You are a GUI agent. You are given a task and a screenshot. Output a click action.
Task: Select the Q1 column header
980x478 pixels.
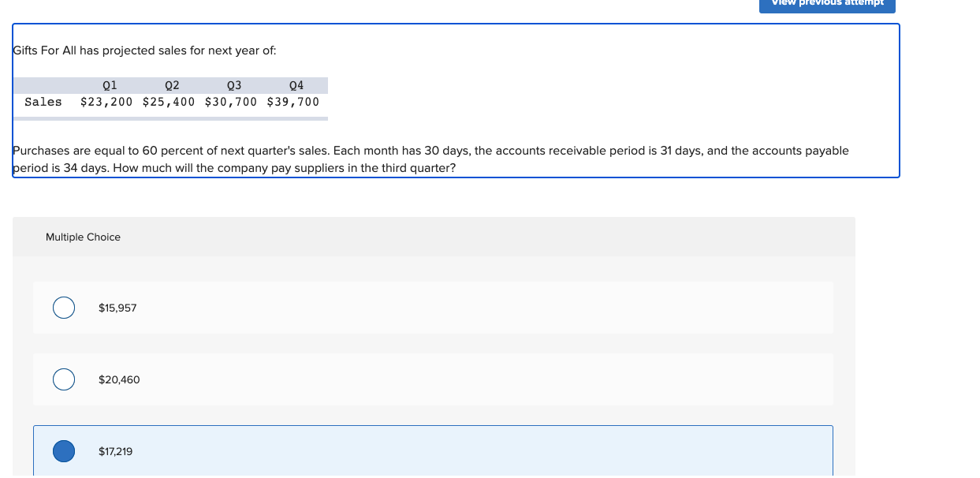pyautogui.click(x=109, y=85)
